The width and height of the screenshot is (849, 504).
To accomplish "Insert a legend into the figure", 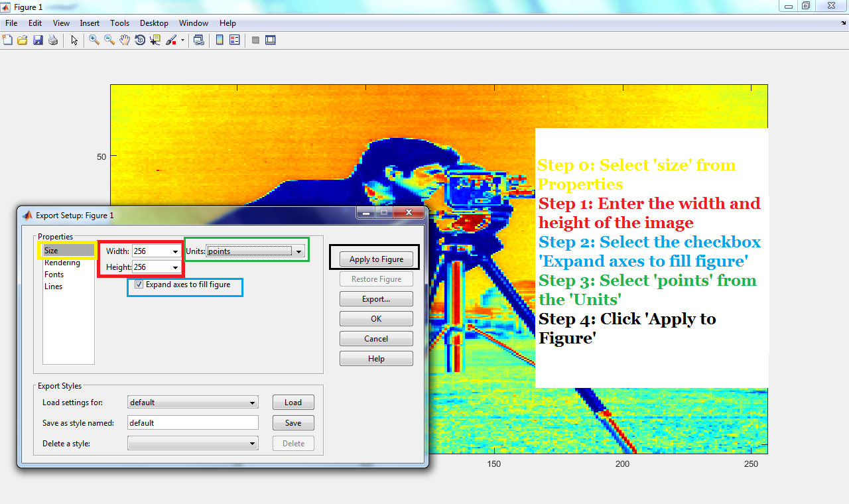I will (234, 40).
